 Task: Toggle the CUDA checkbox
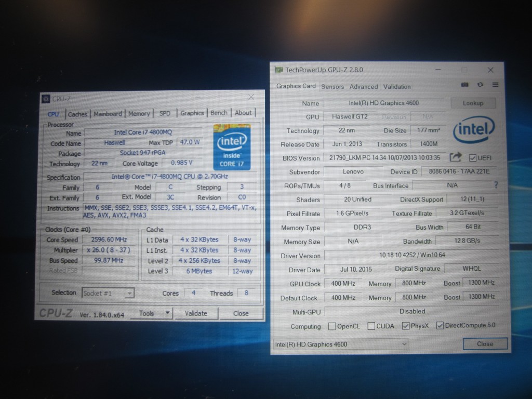click(x=371, y=326)
